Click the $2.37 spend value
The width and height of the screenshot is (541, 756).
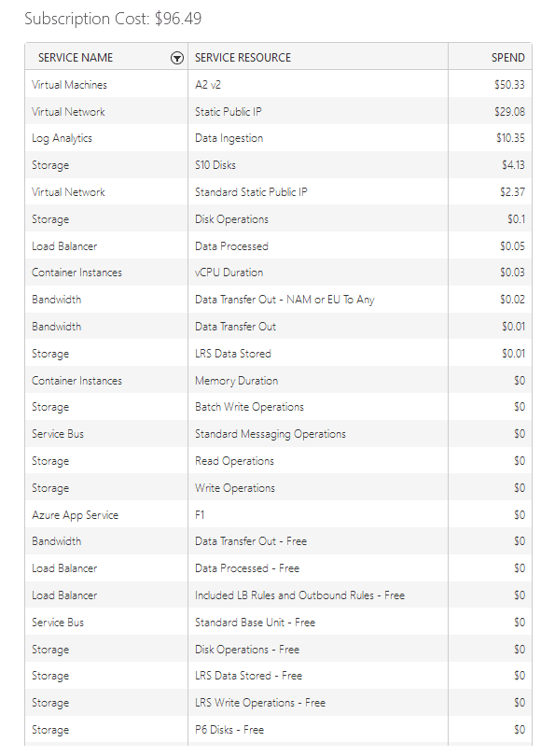[x=512, y=192]
